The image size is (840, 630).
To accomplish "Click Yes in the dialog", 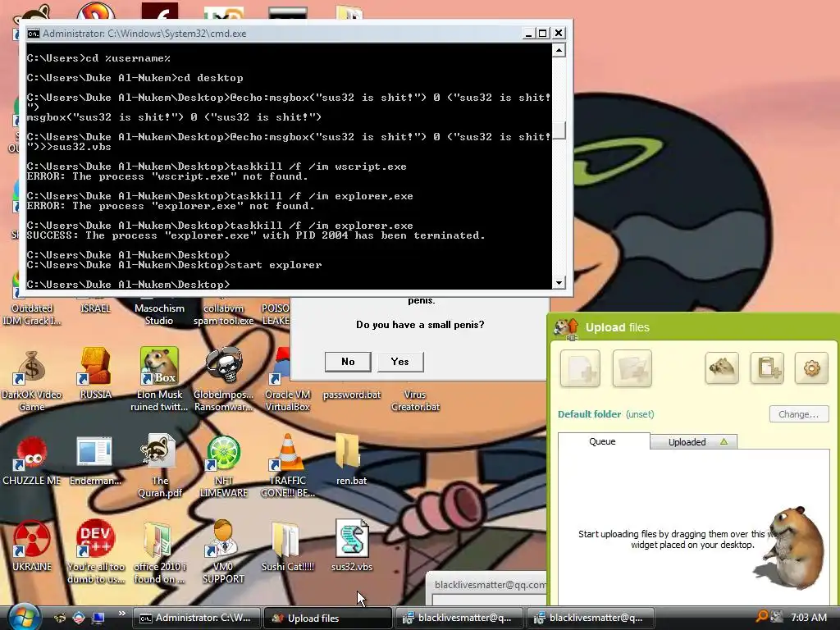I will (x=400, y=362).
